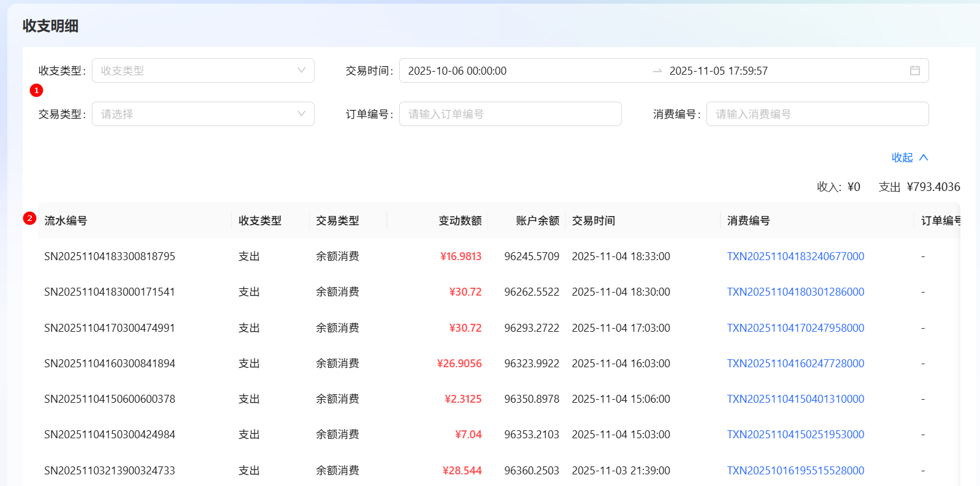
Task: Select serial number SN20251104150300424984
Action: click(x=110, y=435)
